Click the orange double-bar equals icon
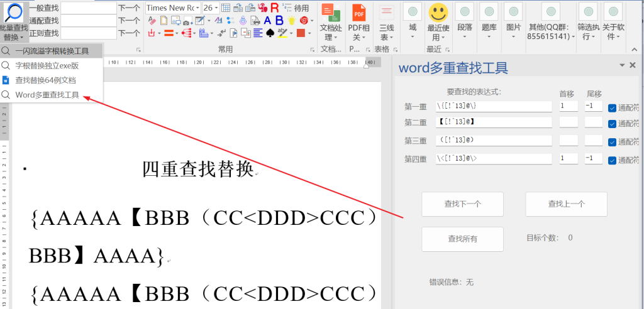This screenshot has width=644, height=309. (169, 33)
